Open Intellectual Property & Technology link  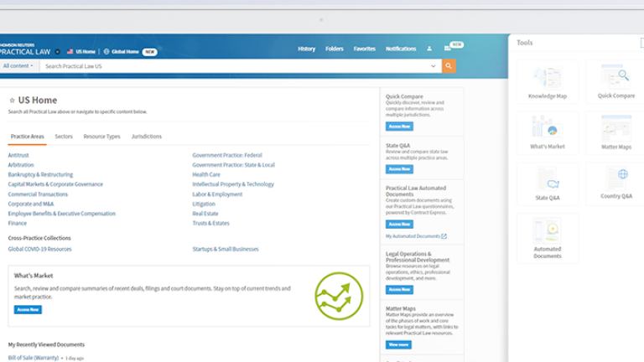233,184
